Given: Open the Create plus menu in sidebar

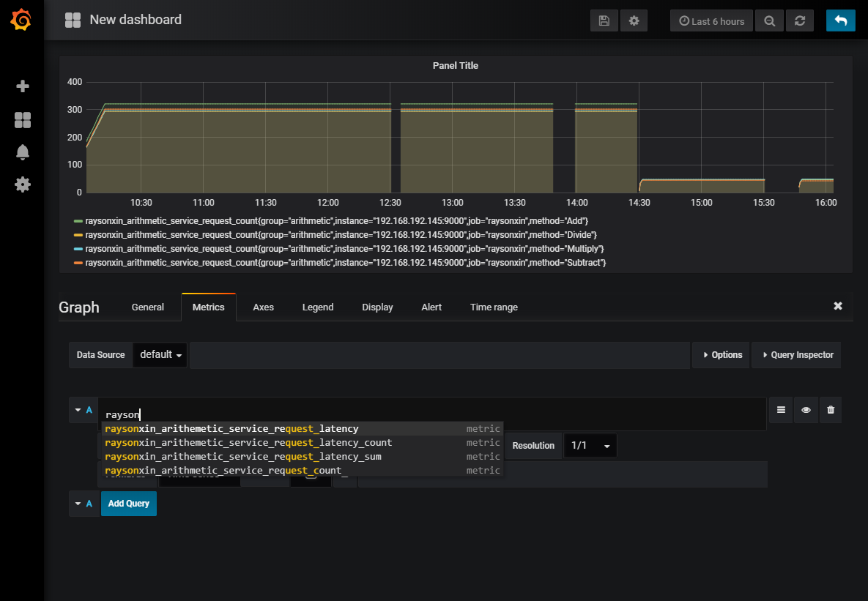Looking at the screenshot, I should (22, 86).
